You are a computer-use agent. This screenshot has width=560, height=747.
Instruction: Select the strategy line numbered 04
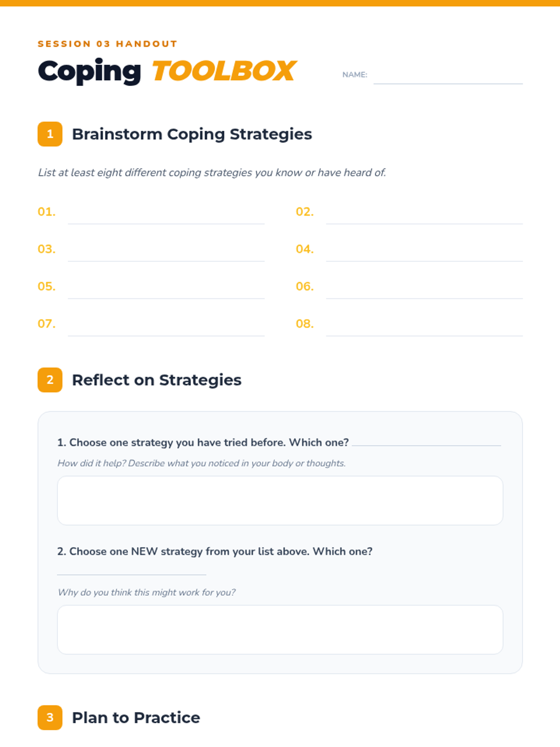(x=424, y=250)
